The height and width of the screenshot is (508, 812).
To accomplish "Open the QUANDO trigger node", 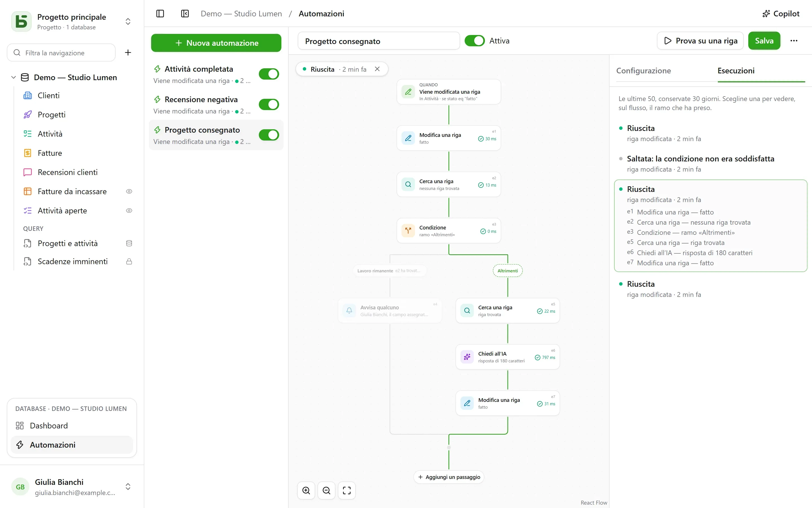I will (x=449, y=92).
